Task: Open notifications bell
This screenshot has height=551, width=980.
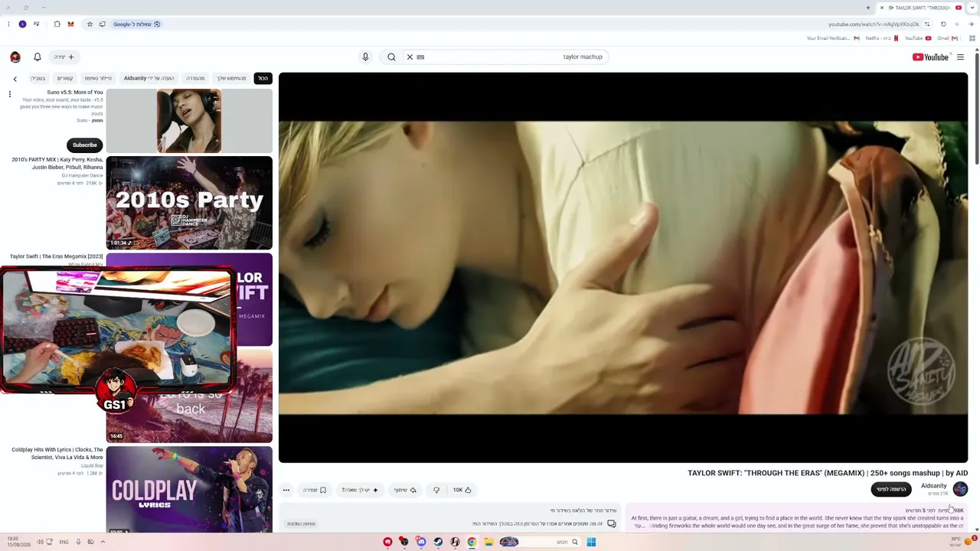Action: click(37, 57)
